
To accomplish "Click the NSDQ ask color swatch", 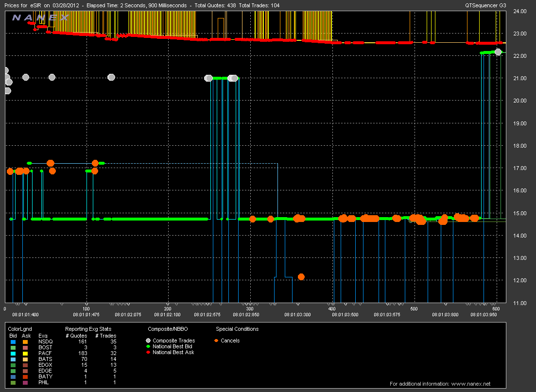I will coord(25,342).
